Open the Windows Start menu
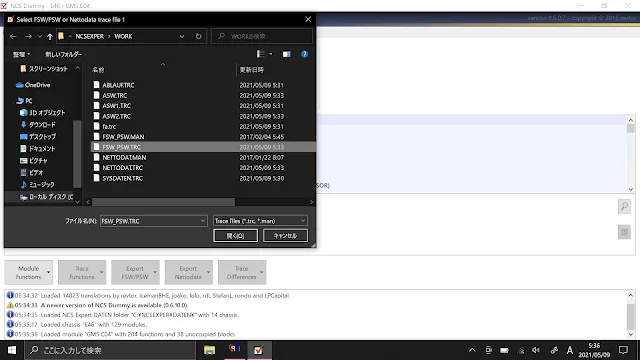 click(12, 350)
